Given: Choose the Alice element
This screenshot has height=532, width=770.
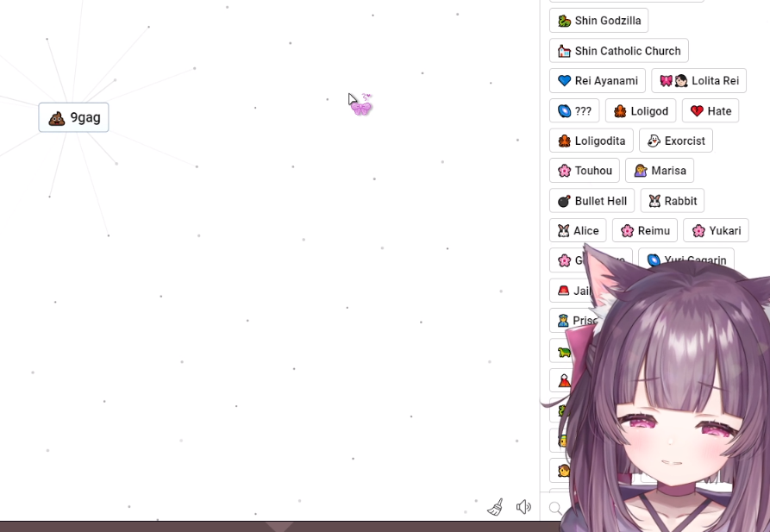Looking at the screenshot, I should (x=578, y=231).
